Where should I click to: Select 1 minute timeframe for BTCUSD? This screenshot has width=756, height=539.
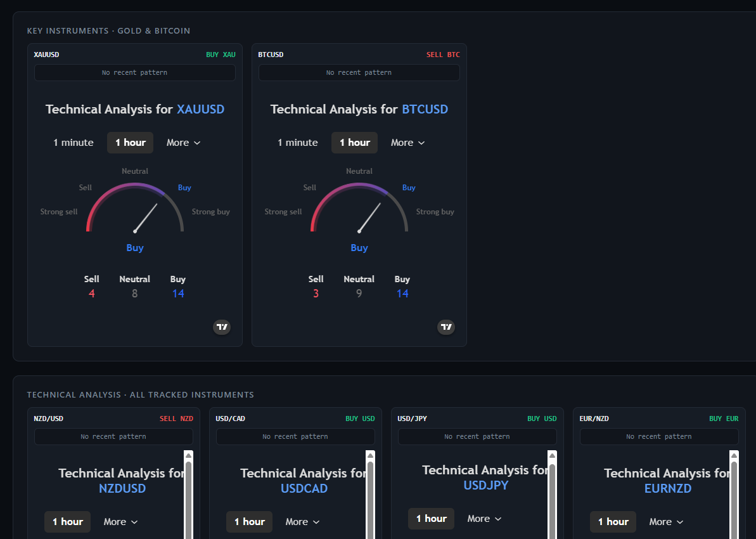pos(297,143)
